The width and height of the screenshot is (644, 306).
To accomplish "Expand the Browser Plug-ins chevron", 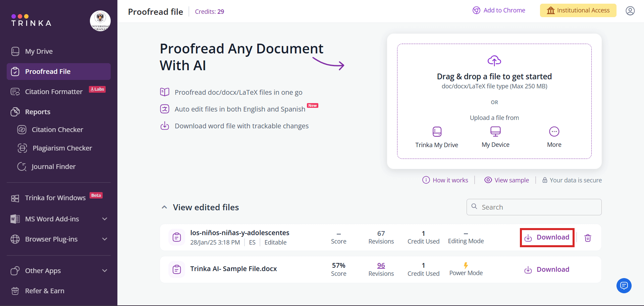I will [x=105, y=239].
